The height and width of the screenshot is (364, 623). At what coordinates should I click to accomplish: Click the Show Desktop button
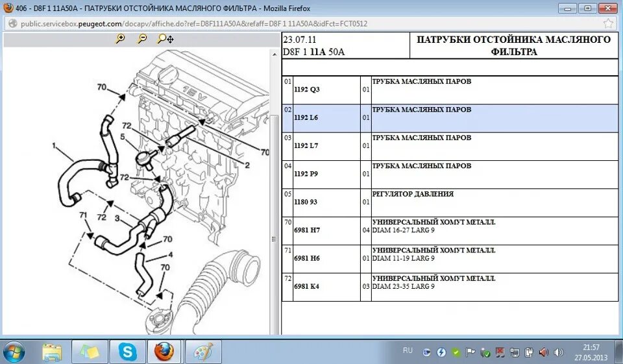pos(620,352)
